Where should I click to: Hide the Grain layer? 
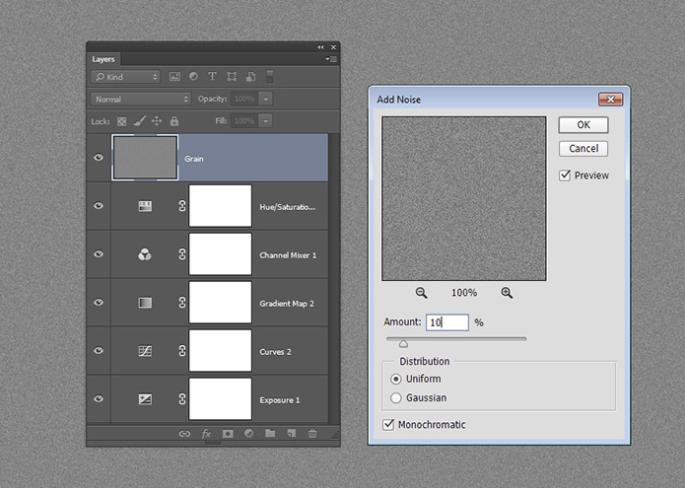(98, 158)
